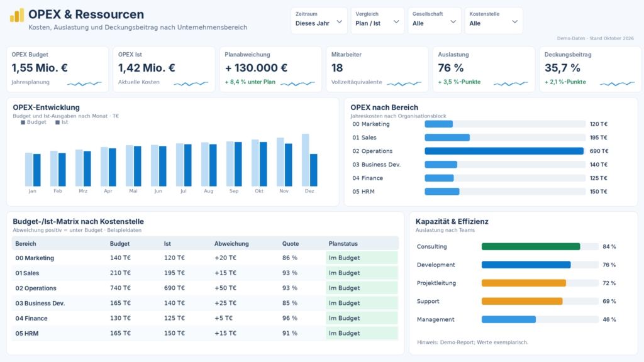Select the 03 Business Dev. row in the matrix
644x362 pixels.
tap(205, 303)
